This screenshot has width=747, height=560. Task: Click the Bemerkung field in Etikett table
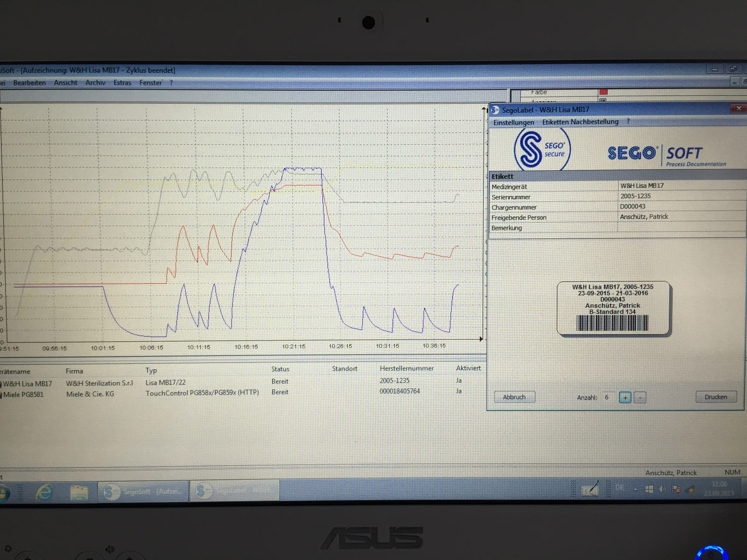682,228
